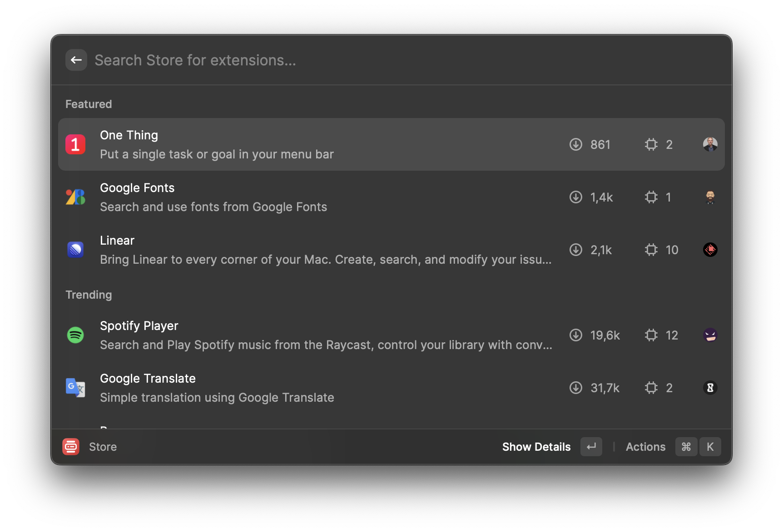This screenshot has width=783, height=532.
Task: Click the Google Translate extension icon
Action: coord(75,388)
